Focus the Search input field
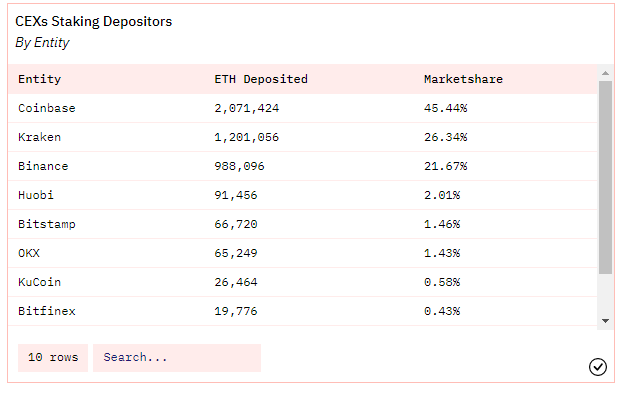 [177, 358]
